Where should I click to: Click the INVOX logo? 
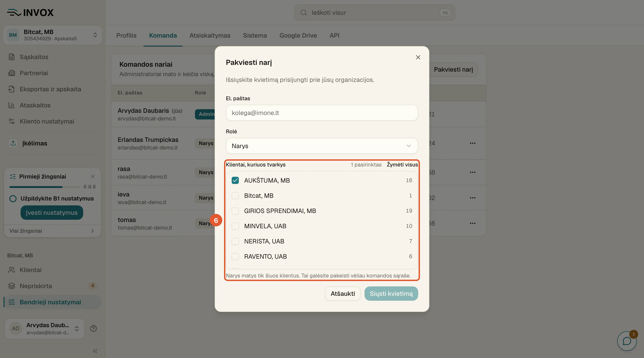(x=30, y=13)
